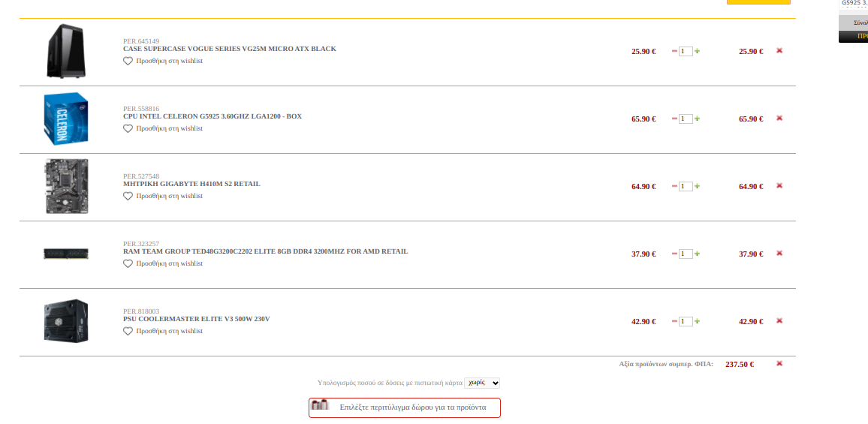This screenshot has height=424, width=868.
Task: Click quantity field of CASE SUPERCASE row
Action: (686, 51)
